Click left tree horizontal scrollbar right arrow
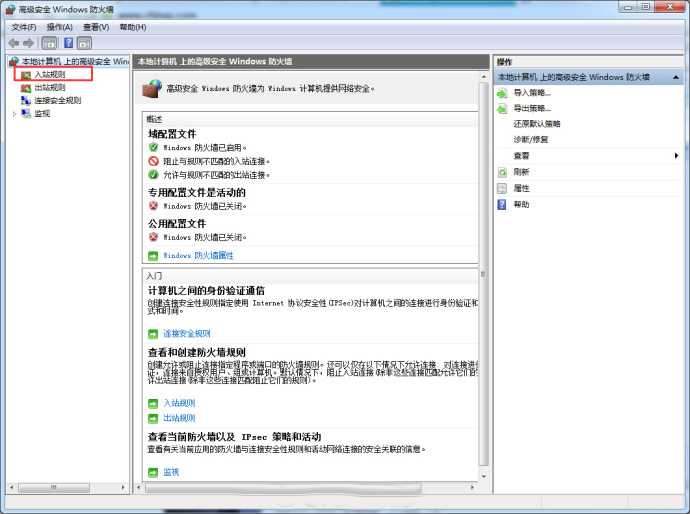 tap(123, 488)
